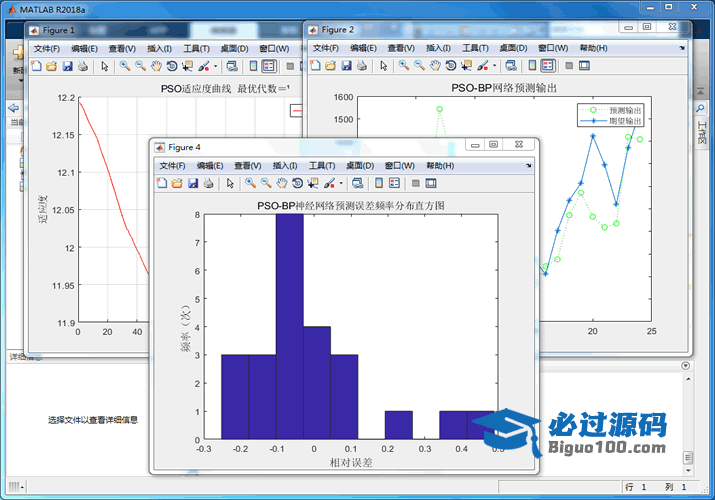This screenshot has width=715, height=500.
Task: Activate Zoom In tool in Figure 2
Action: [x=404, y=66]
